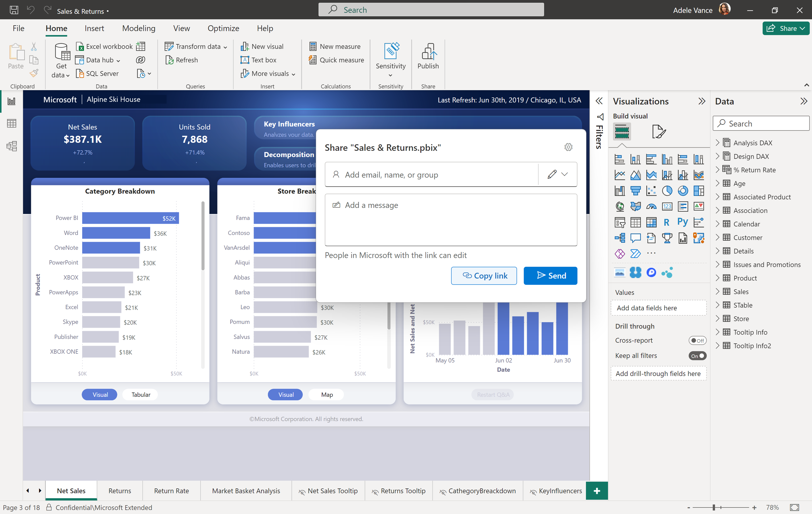812x514 pixels.
Task: Open Model view in left sidebar
Action: (11, 146)
